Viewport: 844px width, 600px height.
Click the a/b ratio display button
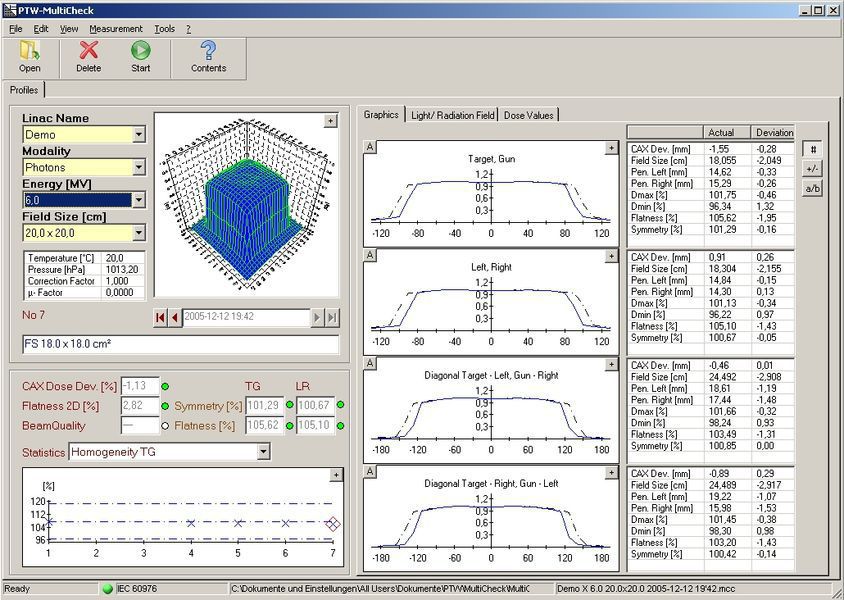click(813, 188)
